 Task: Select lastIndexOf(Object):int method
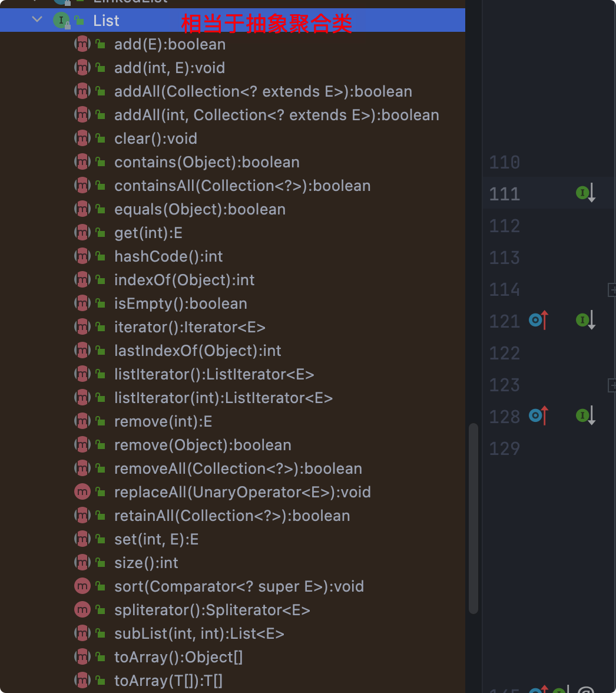pos(197,351)
